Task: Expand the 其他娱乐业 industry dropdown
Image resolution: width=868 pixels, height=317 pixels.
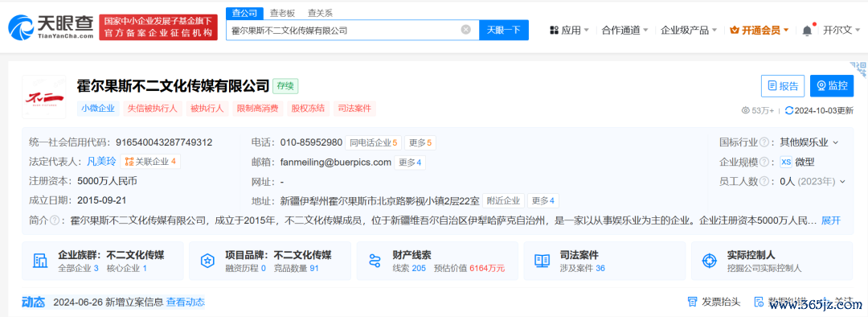Action: click(835, 142)
